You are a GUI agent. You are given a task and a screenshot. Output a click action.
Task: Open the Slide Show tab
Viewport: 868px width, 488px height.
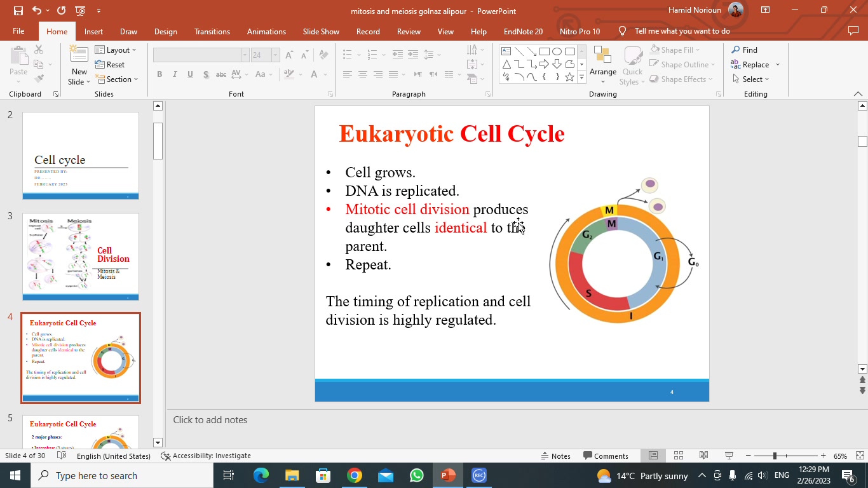pyautogui.click(x=321, y=31)
